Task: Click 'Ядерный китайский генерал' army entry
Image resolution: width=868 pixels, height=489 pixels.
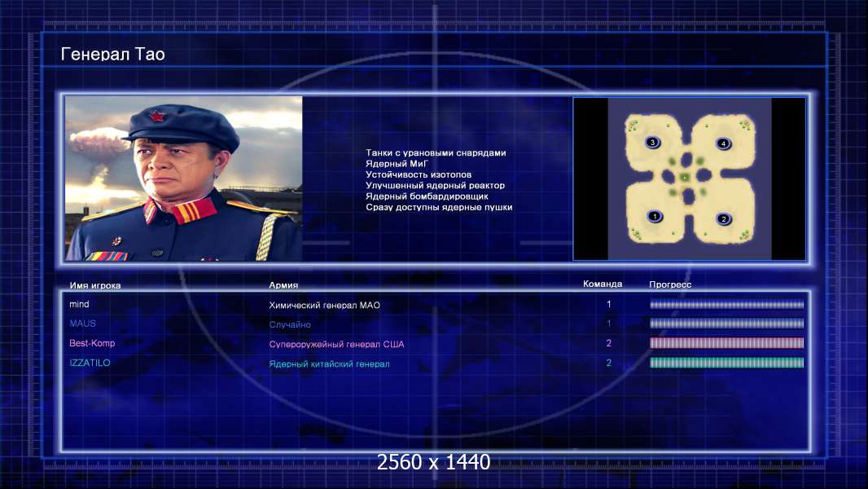Action: click(x=329, y=363)
